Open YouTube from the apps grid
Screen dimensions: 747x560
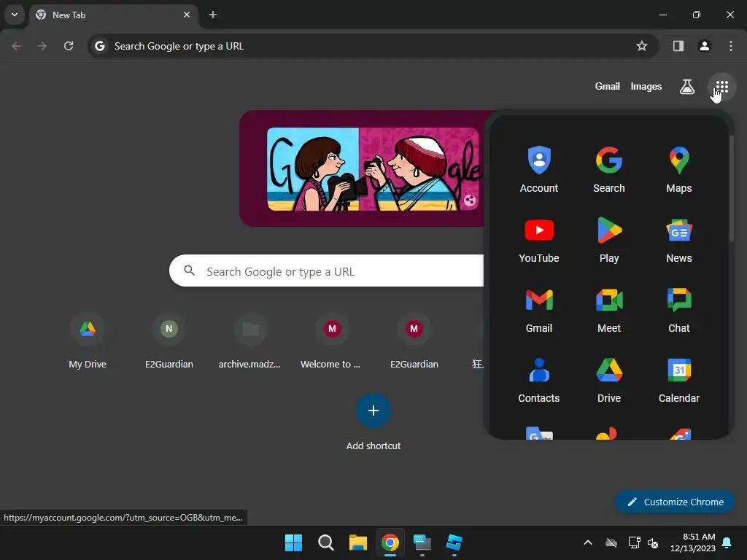[539, 239]
